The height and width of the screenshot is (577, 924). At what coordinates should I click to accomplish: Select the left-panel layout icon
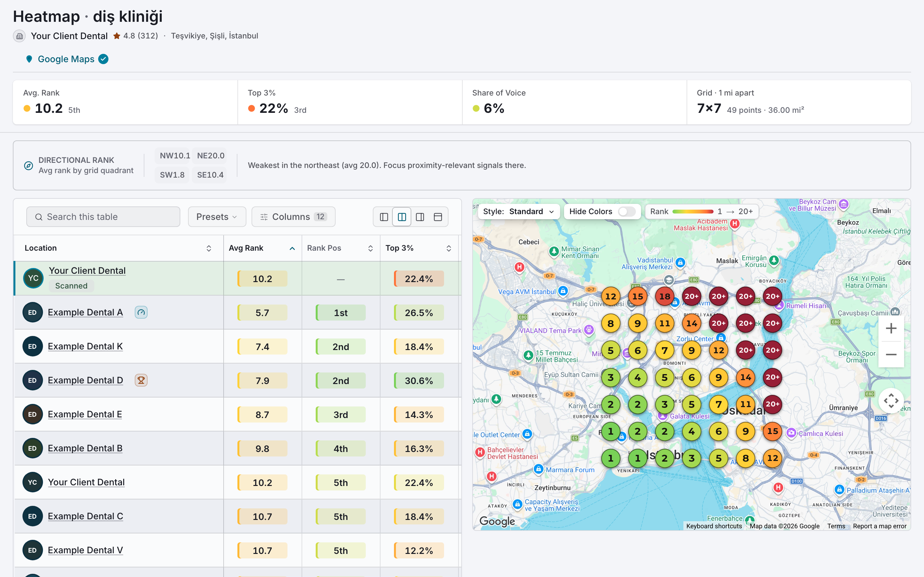384,217
